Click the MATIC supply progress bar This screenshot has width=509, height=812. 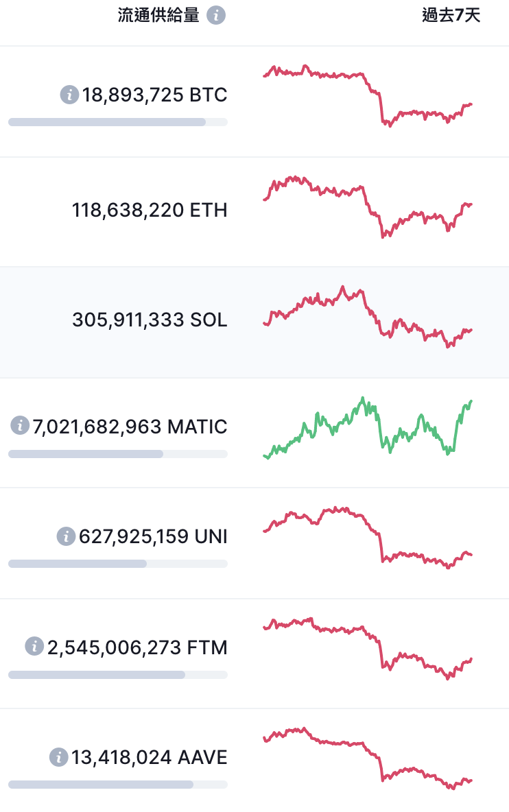point(118,454)
